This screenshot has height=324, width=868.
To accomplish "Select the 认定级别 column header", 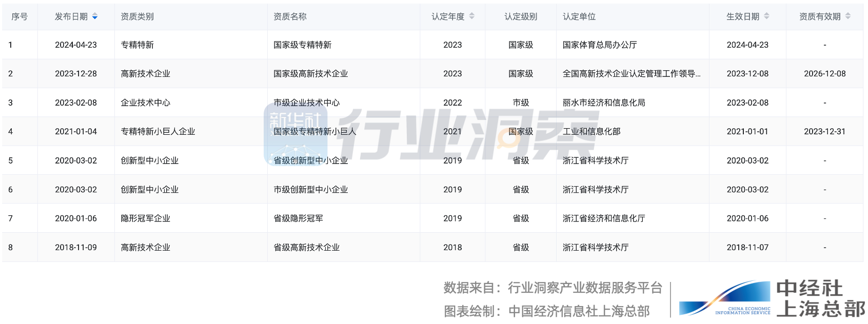I will tap(521, 16).
